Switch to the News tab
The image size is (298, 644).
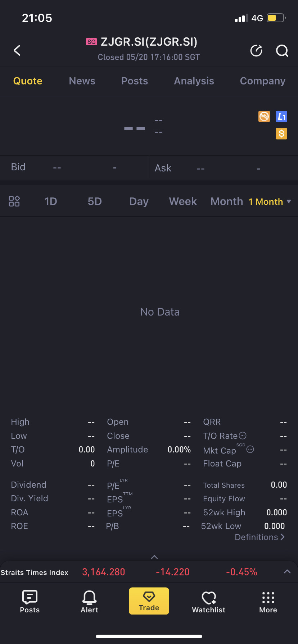[x=82, y=81]
